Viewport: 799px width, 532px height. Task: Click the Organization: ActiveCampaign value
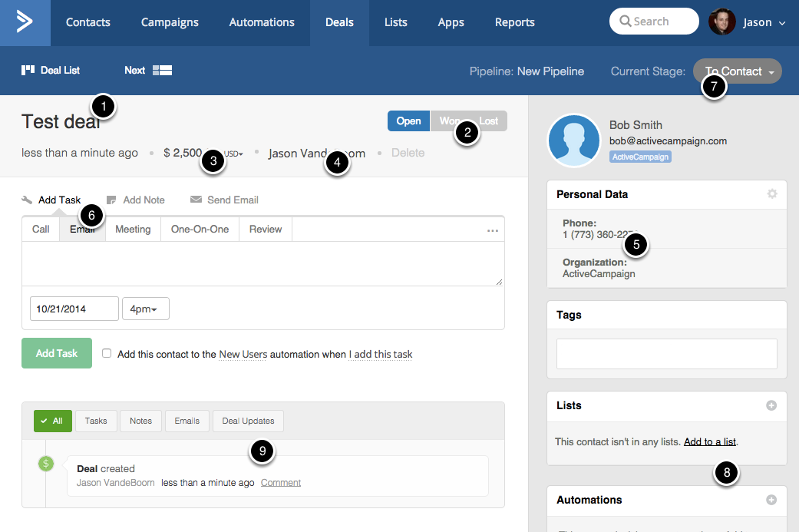pos(599,273)
